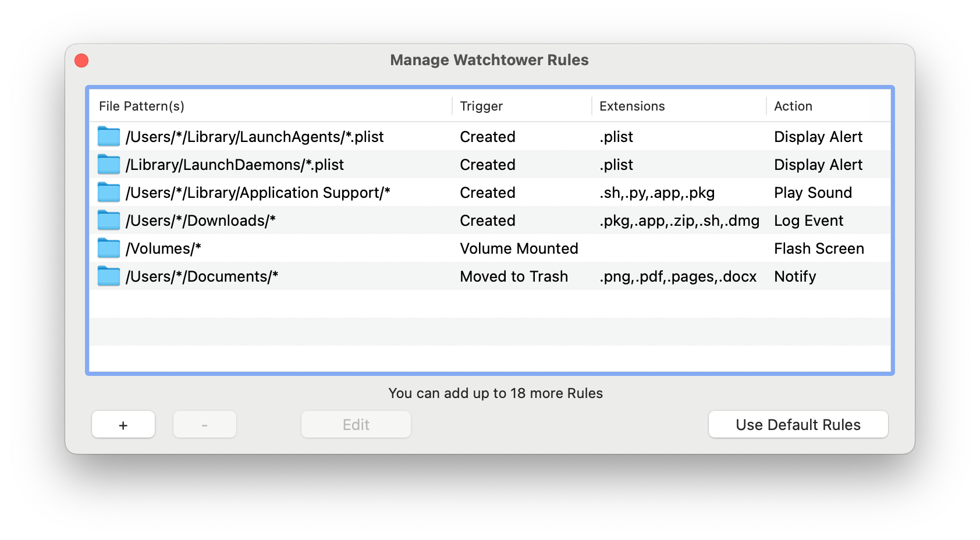The height and width of the screenshot is (540, 980).
Task: Click the Log Event action cell
Action: pyautogui.click(x=808, y=221)
